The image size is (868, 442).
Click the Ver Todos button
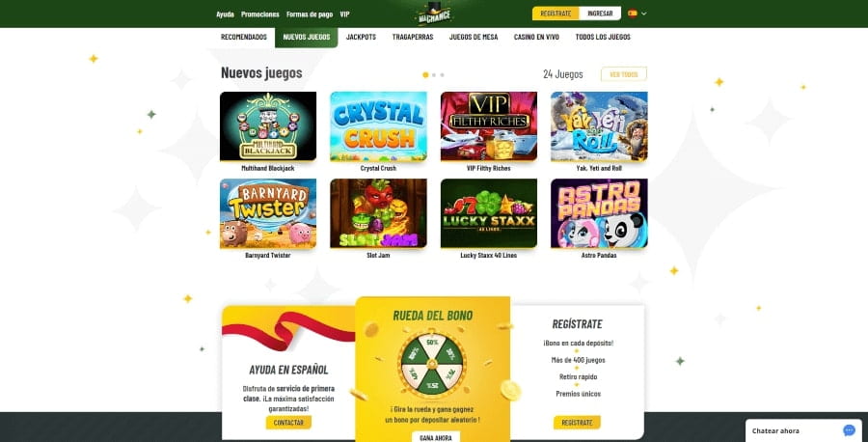(624, 74)
